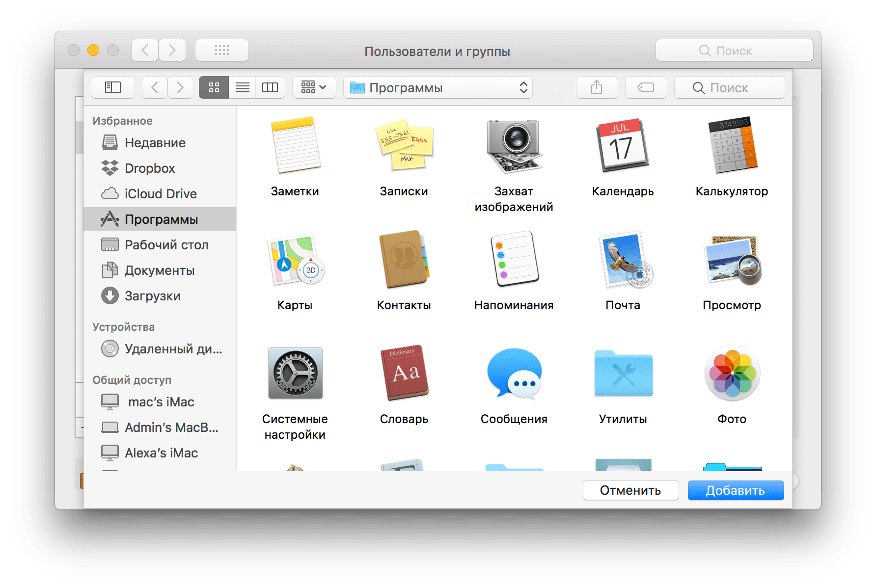Select the Напоминания app icon
Viewport: 876px width, 588px height.
point(514,259)
